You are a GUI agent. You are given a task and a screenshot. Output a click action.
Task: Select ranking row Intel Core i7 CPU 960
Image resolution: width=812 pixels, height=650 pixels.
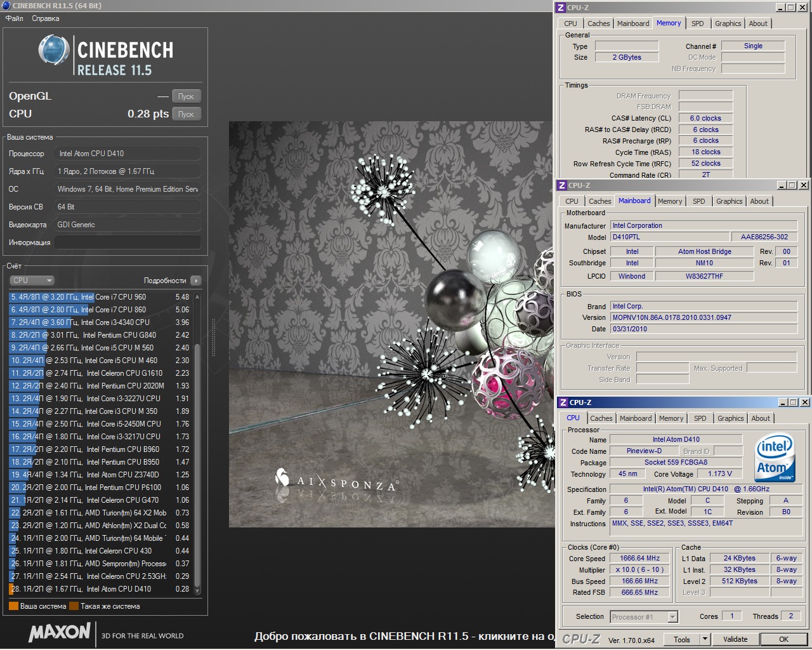(x=100, y=297)
